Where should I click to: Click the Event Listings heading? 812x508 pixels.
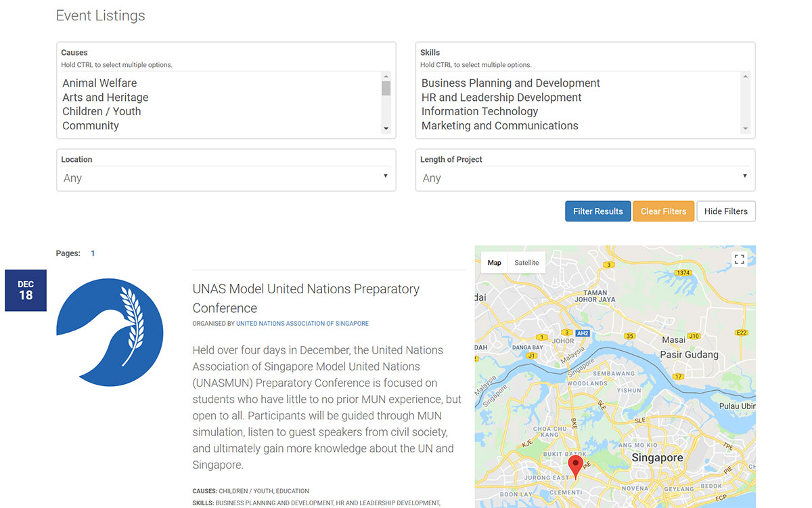(100, 16)
